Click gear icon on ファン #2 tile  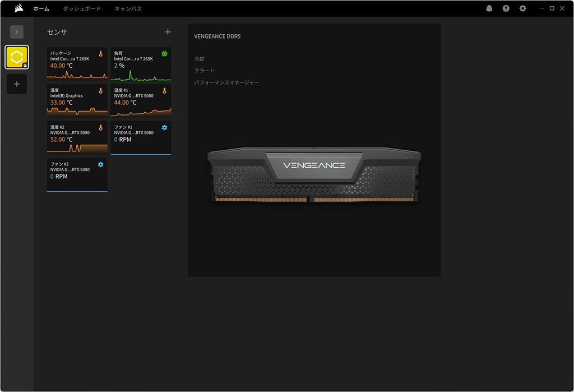pyautogui.click(x=101, y=164)
